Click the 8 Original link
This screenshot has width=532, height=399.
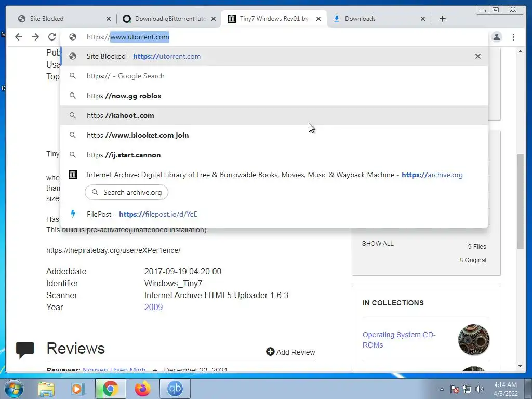(x=473, y=260)
